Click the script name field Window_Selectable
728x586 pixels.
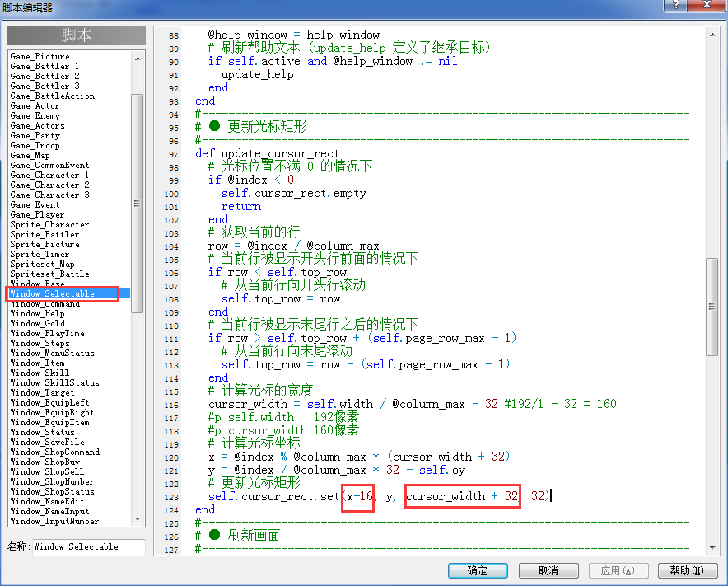88,547
